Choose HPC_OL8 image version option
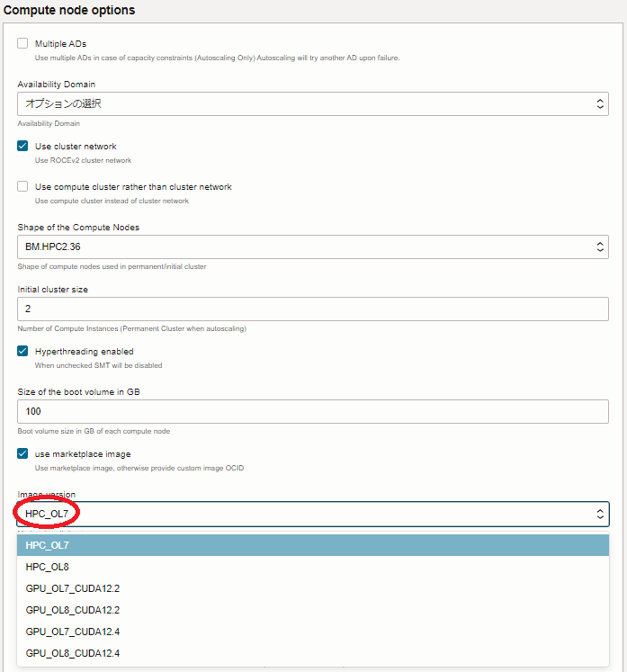This screenshot has width=627, height=672. click(312, 568)
